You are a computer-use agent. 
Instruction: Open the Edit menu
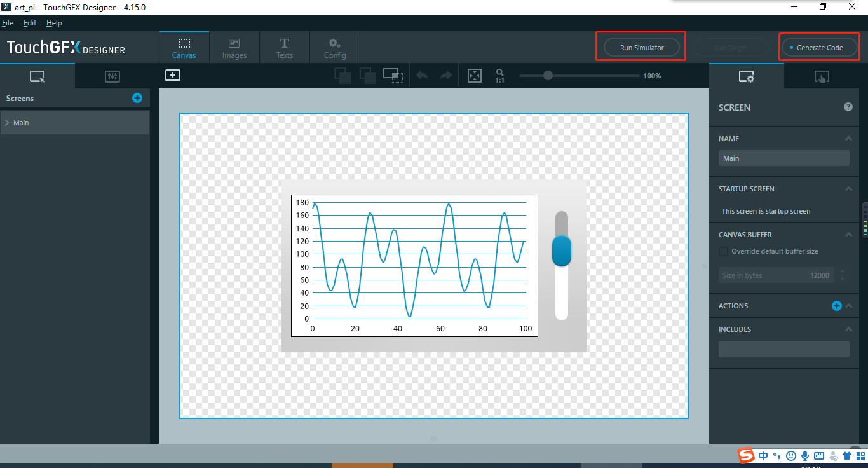(x=30, y=23)
